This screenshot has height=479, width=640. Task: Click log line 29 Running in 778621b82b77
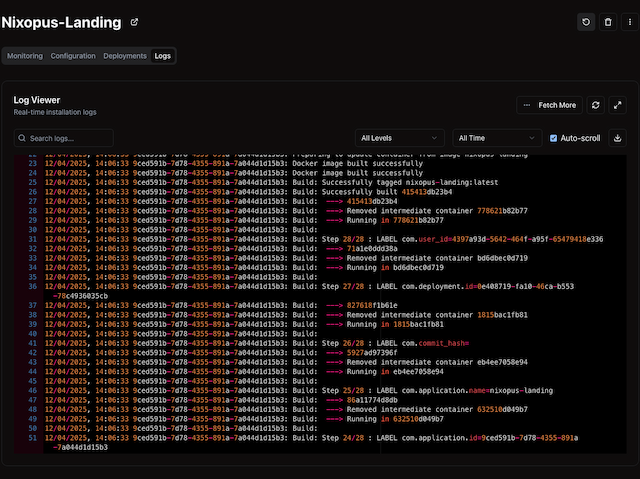[x=244, y=220]
